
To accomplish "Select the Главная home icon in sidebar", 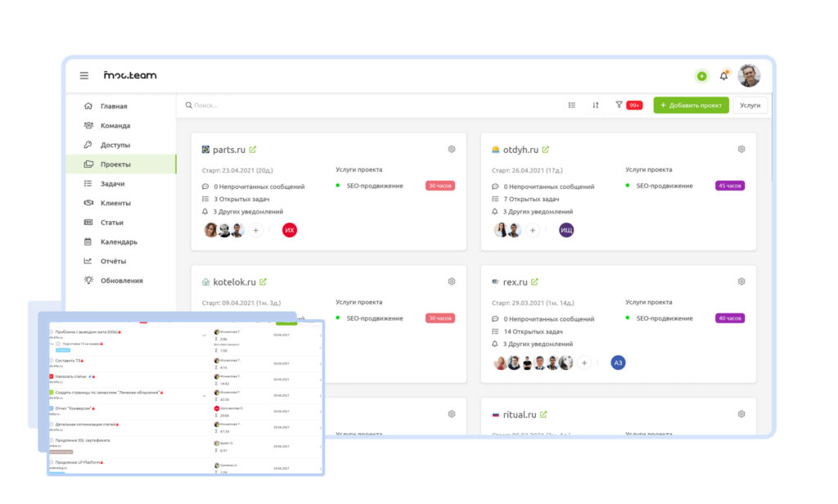I will point(87,106).
